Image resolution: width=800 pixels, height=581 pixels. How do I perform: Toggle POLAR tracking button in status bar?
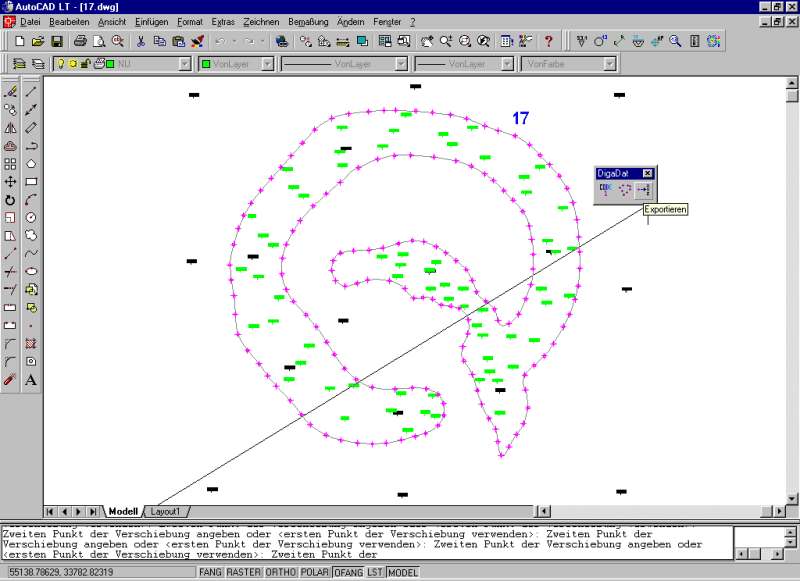pyautogui.click(x=314, y=573)
